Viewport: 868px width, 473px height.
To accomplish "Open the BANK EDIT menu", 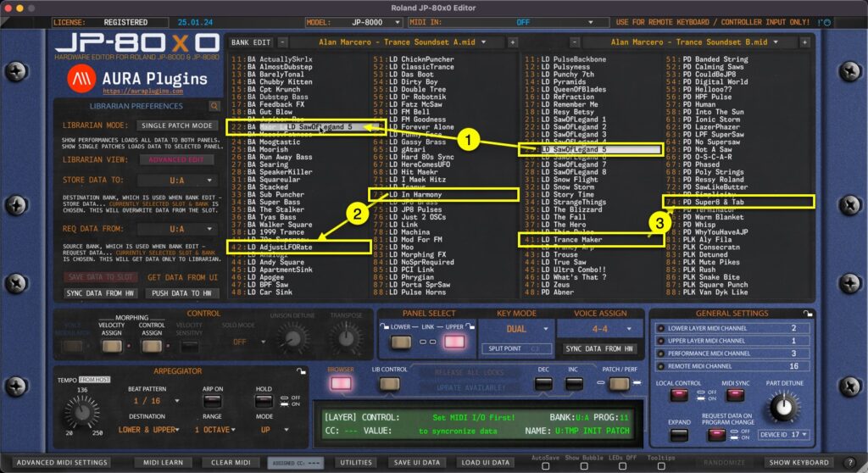I will click(251, 42).
